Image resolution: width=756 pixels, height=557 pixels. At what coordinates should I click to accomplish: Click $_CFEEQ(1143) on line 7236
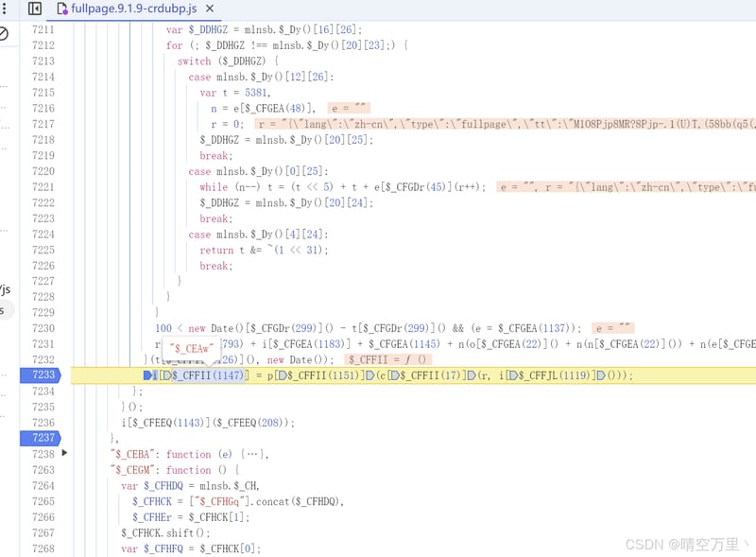169,423
